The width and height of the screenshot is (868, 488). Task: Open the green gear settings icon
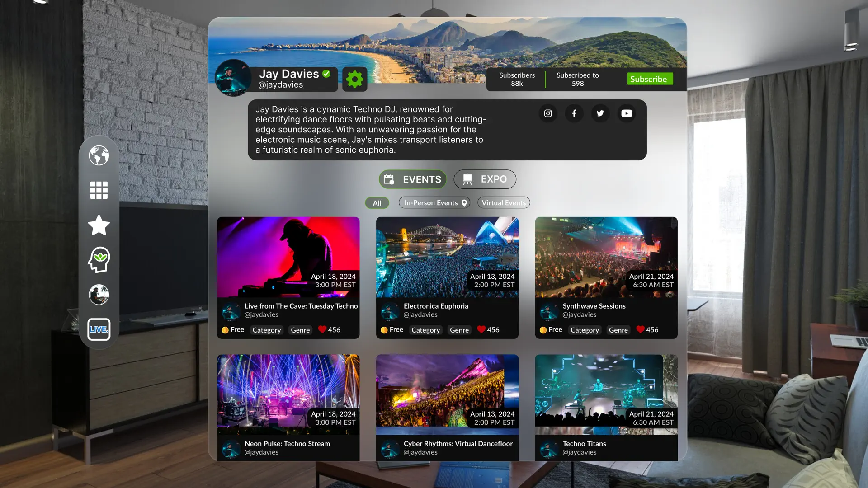(354, 79)
